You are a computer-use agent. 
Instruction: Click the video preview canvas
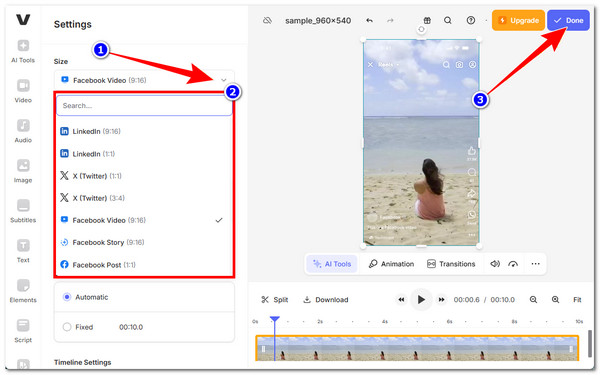421,142
